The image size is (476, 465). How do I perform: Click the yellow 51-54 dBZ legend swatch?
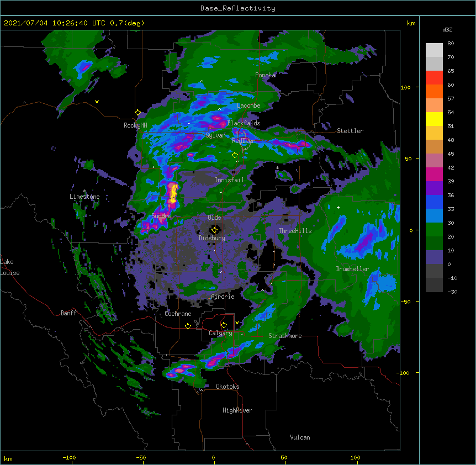[x=434, y=119]
